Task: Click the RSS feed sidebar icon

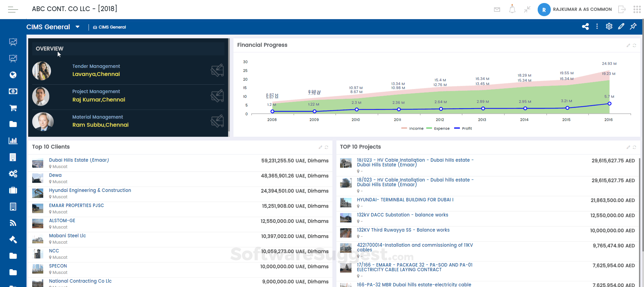Action: [x=13, y=223]
